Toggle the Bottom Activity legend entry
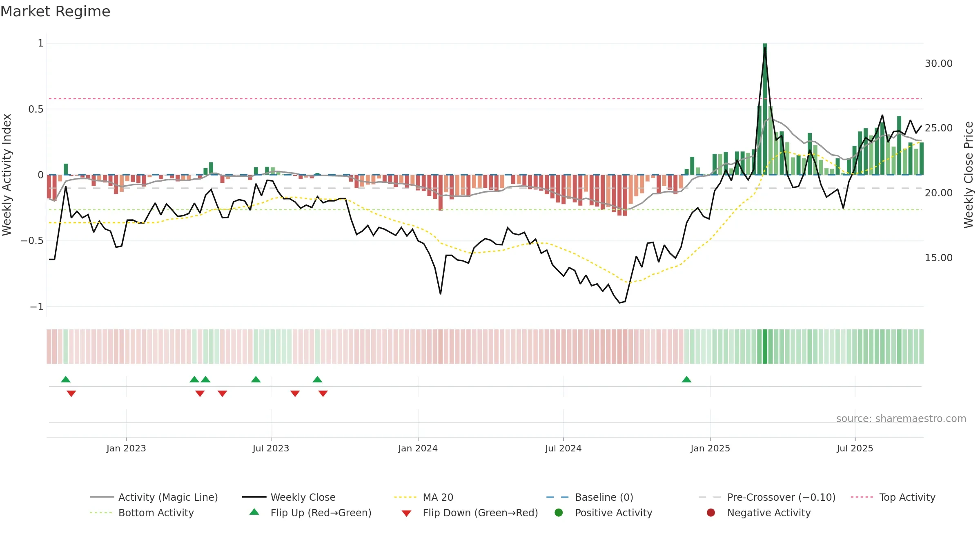Image resolution: width=980 pixels, height=551 pixels. [x=142, y=513]
